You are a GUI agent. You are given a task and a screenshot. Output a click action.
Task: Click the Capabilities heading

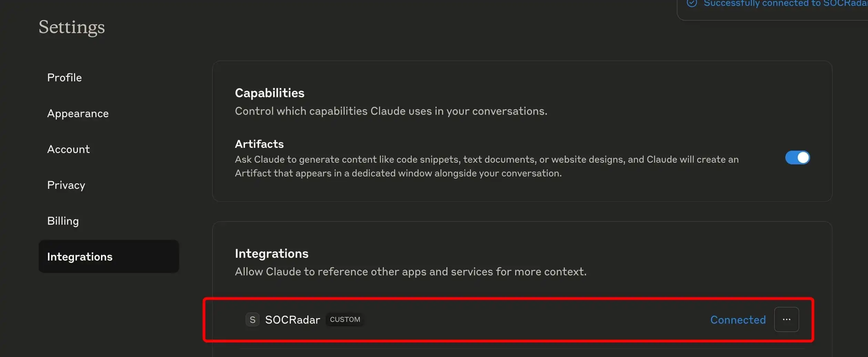[x=269, y=93]
